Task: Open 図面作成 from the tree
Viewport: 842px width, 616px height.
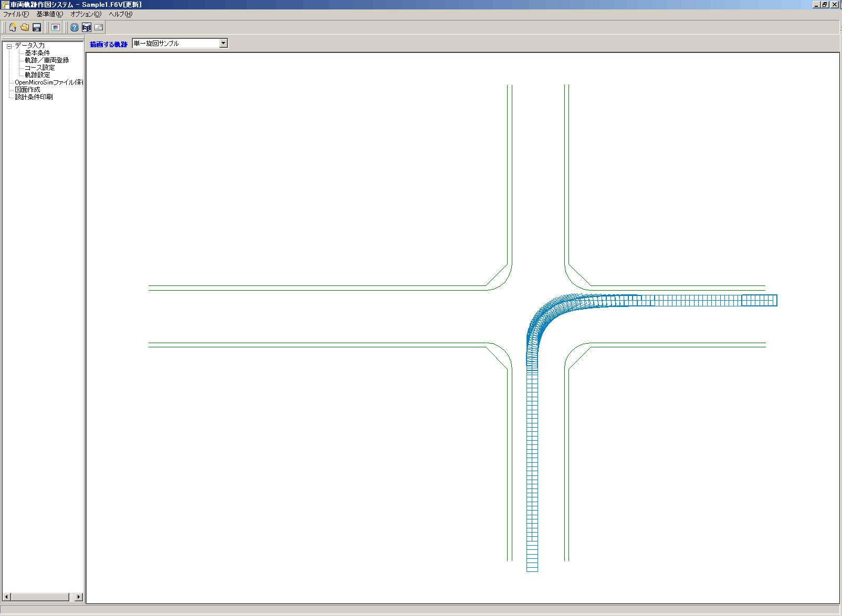Action: (27, 90)
